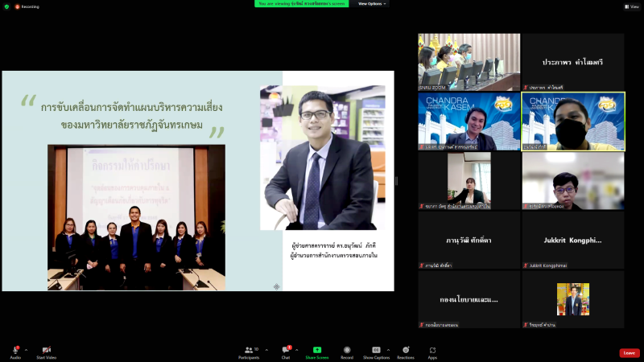Image resolution: width=644 pixels, height=362 pixels.
Task: Open the View layout menu
Action: pos(631,6)
